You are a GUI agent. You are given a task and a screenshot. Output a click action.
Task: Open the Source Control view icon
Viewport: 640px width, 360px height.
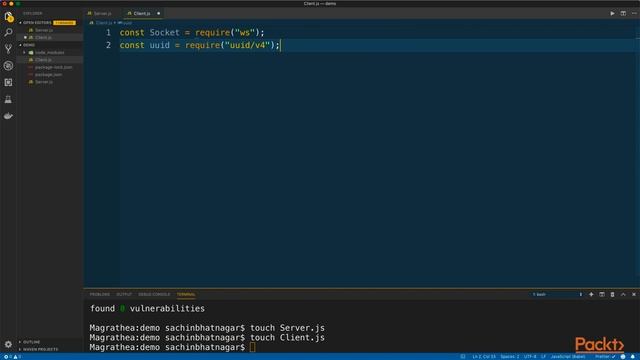pos(8,49)
